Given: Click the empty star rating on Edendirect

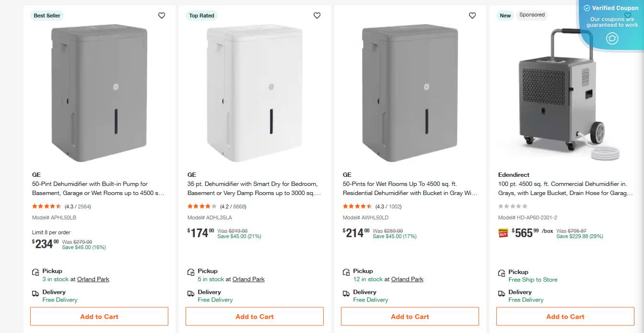Looking at the screenshot, I should coord(513,207).
